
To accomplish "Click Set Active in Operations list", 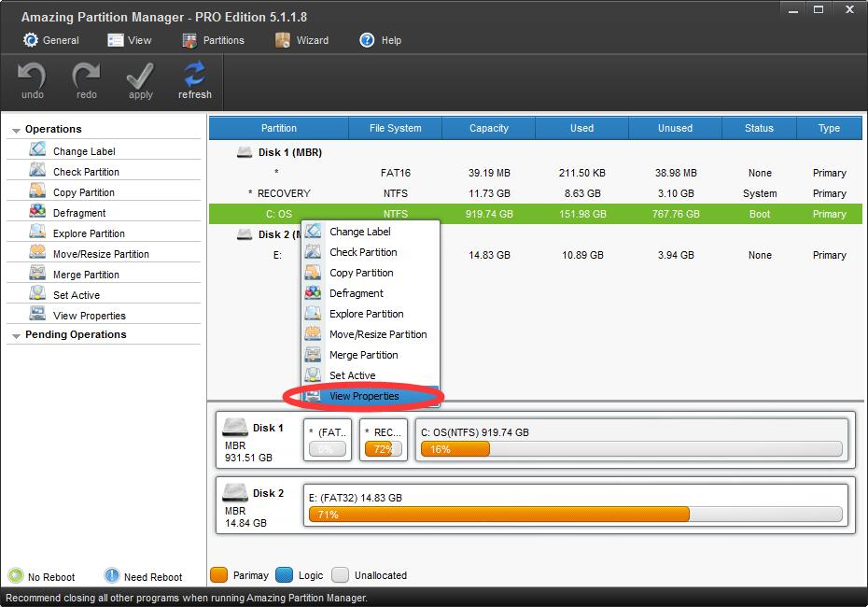I will click(77, 295).
